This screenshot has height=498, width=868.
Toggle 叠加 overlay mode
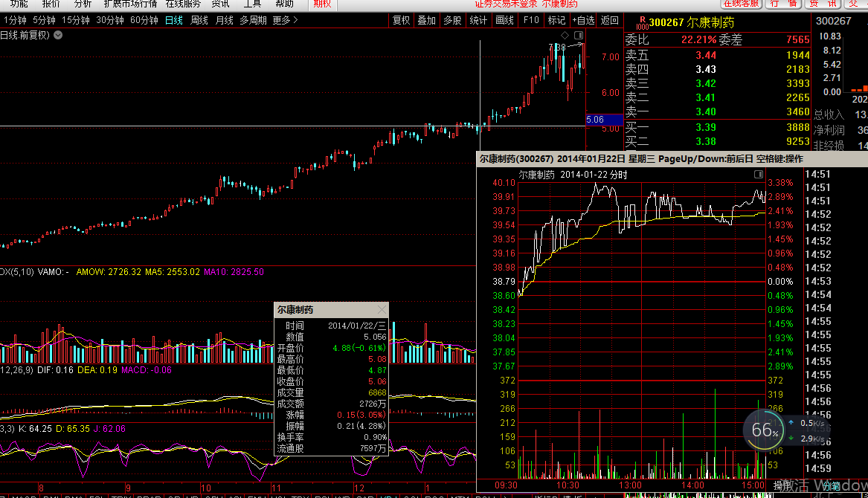(x=426, y=21)
